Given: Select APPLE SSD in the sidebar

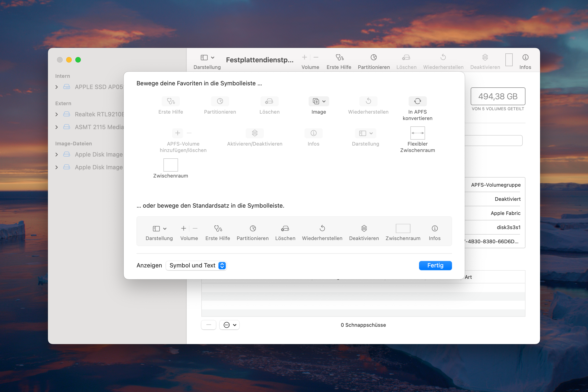Looking at the screenshot, I should click(99, 87).
